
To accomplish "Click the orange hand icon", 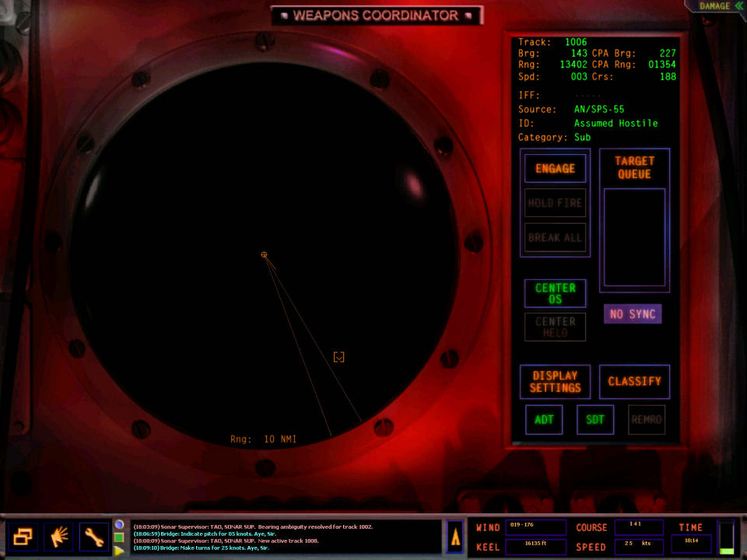I will pos(58,537).
